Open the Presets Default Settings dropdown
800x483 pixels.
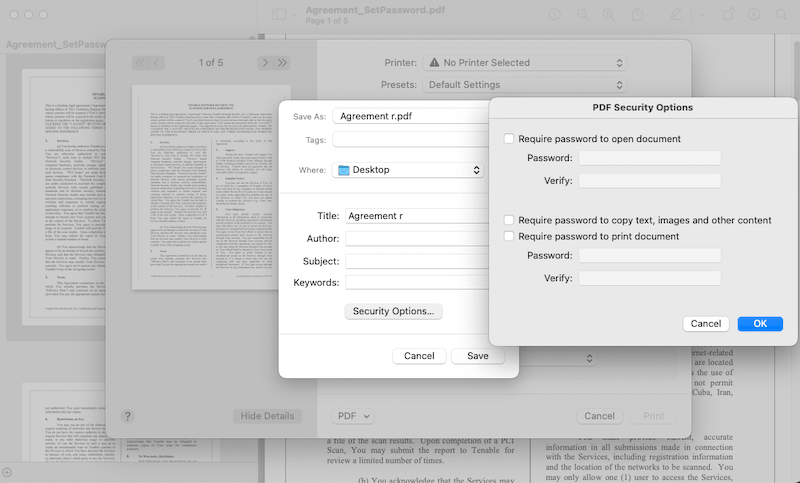tap(524, 85)
